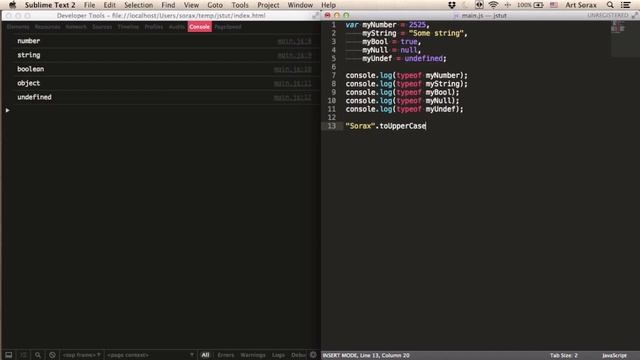640x360 pixels.
Task: Click the main.js title bar file name
Action: click(484, 16)
